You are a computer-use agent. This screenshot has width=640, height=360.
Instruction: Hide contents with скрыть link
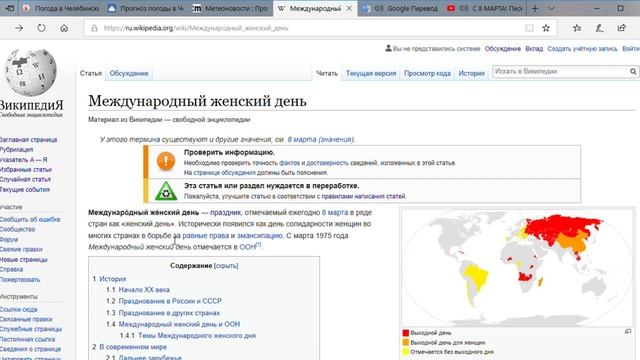[226, 266]
